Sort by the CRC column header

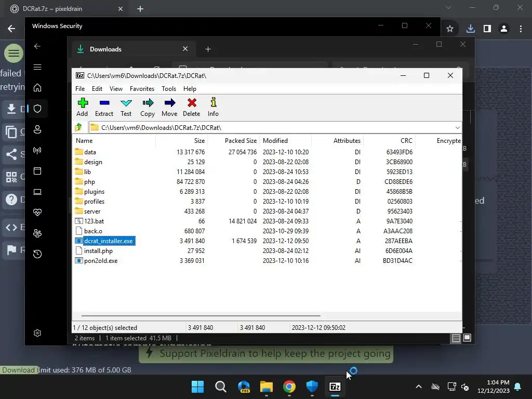(x=390, y=140)
